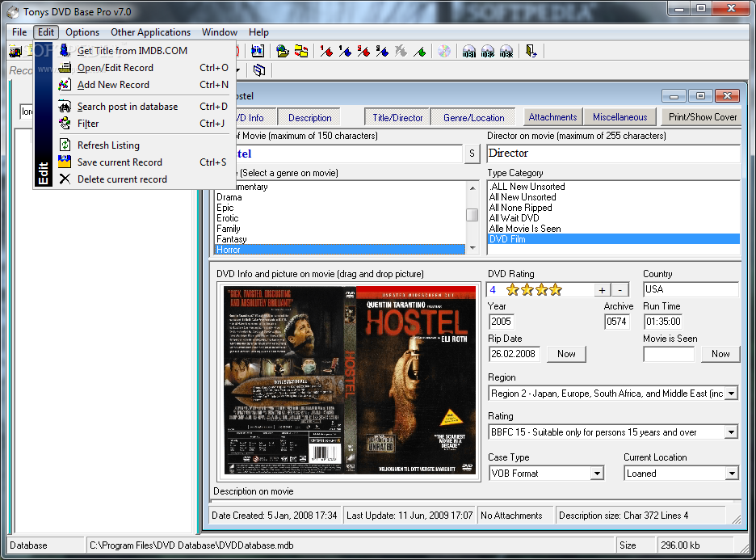The width and height of the screenshot is (756, 560).
Task: Click the Archive field showing 0574
Action: (616, 322)
